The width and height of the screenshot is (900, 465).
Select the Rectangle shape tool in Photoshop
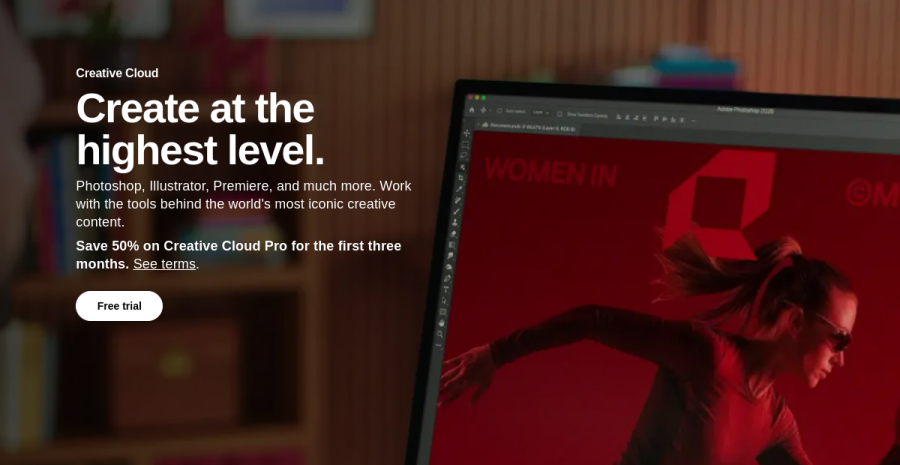coord(443,312)
